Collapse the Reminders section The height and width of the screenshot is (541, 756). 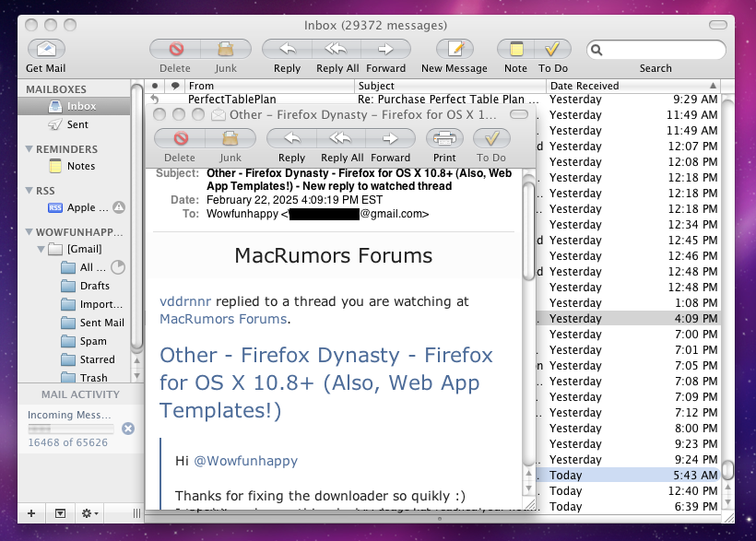click(30, 149)
